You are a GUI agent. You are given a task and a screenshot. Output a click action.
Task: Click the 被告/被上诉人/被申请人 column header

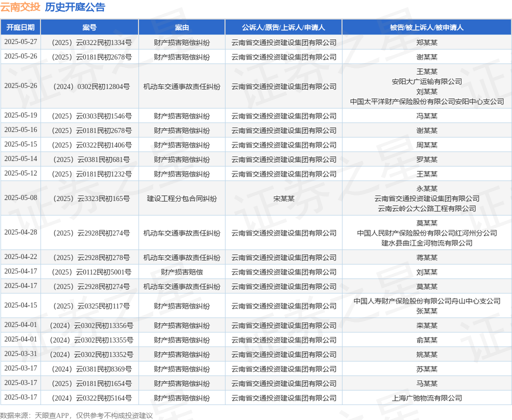coord(427,27)
